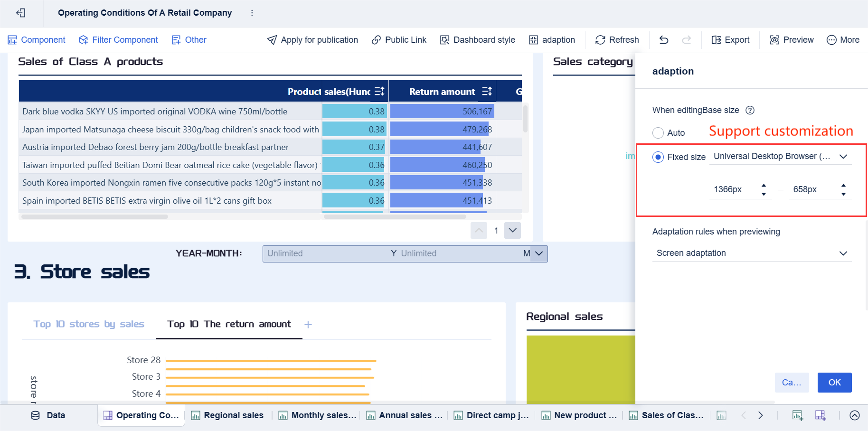Select the Top 10 stores by sales tab
The width and height of the screenshot is (868, 431).
pyautogui.click(x=88, y=324)
